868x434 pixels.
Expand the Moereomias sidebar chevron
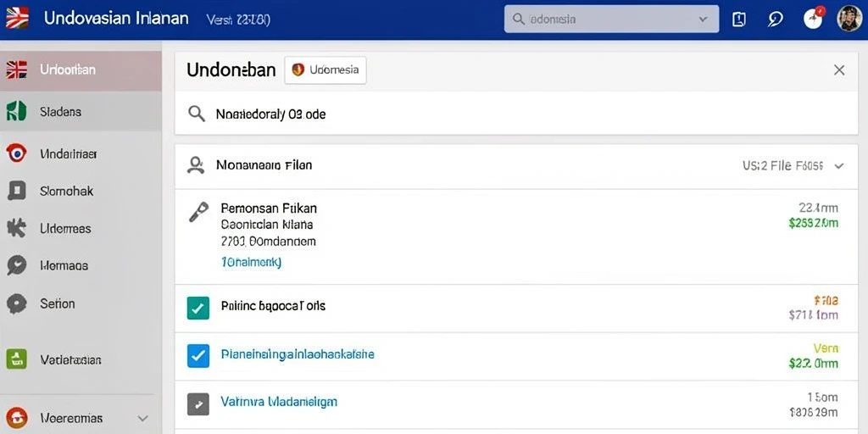[x=142, y=419]
